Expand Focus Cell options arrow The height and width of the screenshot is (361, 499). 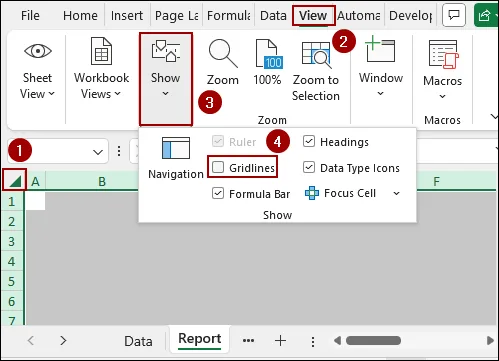point(396,193)
